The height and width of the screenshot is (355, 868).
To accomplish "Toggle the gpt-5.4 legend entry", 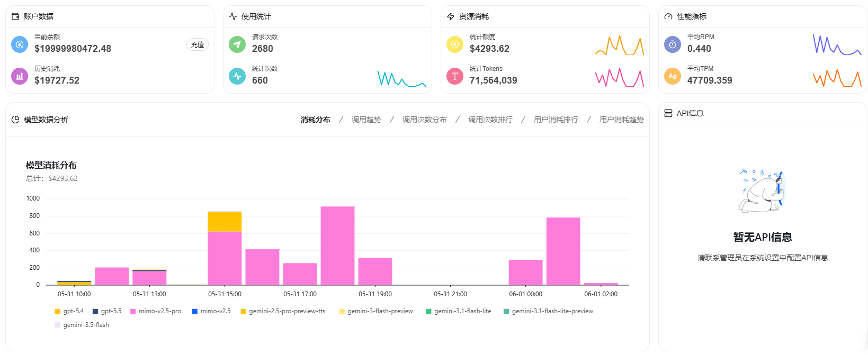I will [x=69, y=311].
